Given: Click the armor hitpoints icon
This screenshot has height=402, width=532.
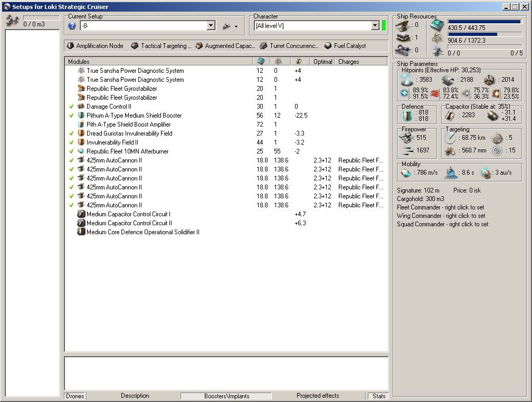Looking at the screenshot, I should [448, 80].
